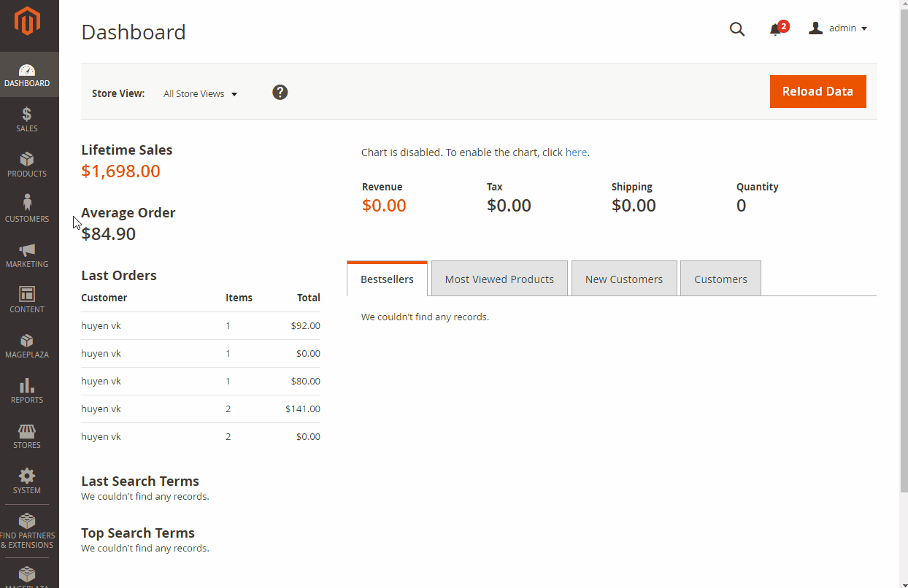Viewport: 908px width, 588px height.
Task: Click the Store View help question mark
Action: 280,93
